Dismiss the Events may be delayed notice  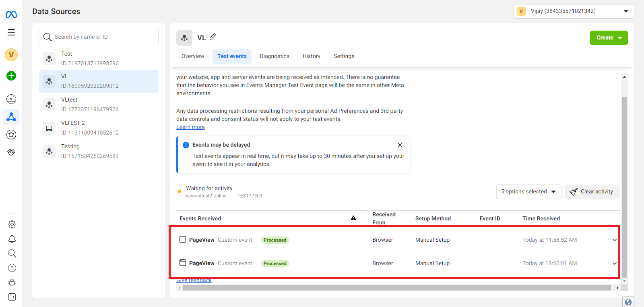(400, 145)
